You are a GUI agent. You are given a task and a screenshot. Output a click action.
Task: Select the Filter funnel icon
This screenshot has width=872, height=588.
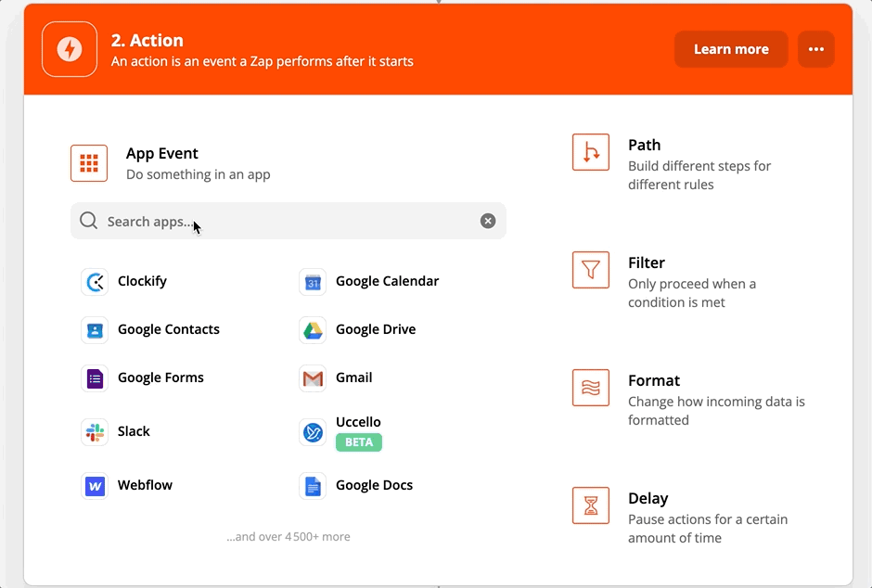click(591, 270)
